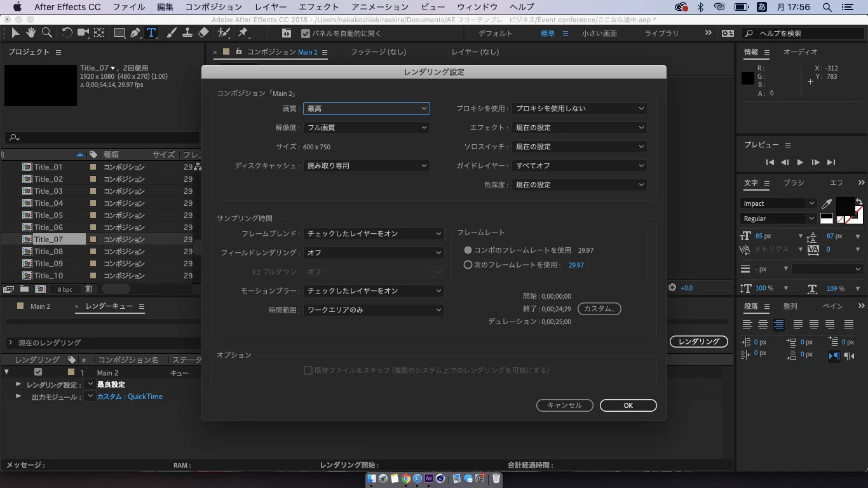Click the new composition icon in Project panel
Viewport: 868px width, 488px height.
tap(41, 289)
